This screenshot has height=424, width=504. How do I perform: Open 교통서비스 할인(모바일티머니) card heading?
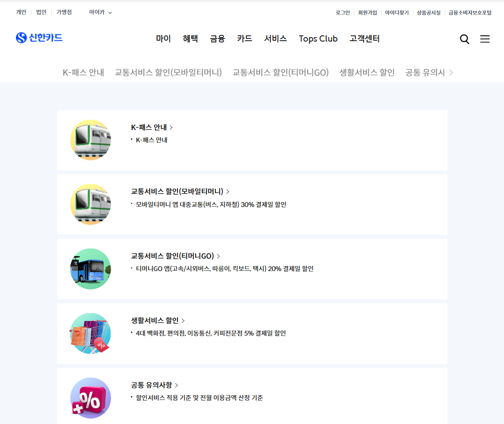180,191
